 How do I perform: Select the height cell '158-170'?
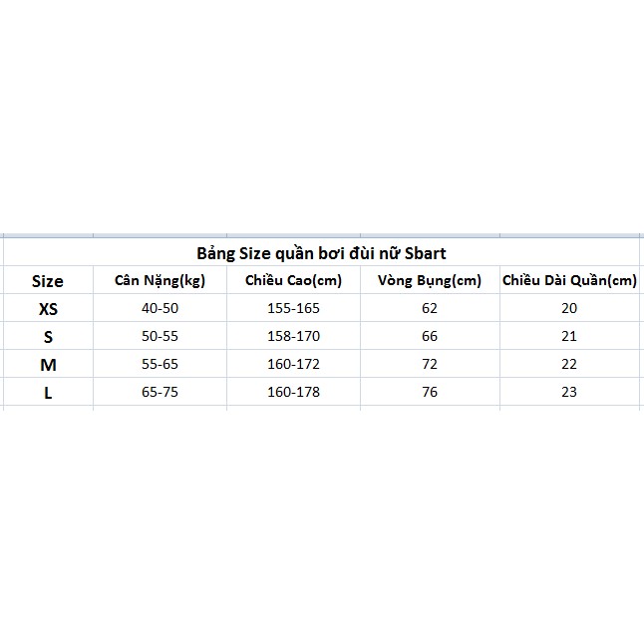point(293,337)
